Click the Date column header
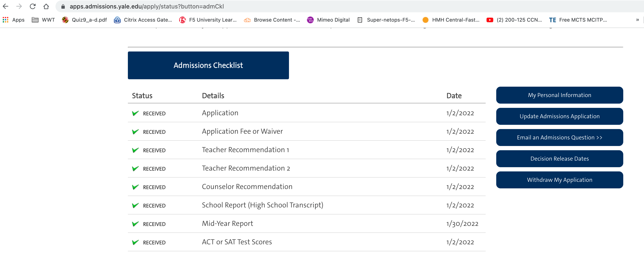Image resolution: width=644 pixels, height=253 pixels. tap(454, 96)
